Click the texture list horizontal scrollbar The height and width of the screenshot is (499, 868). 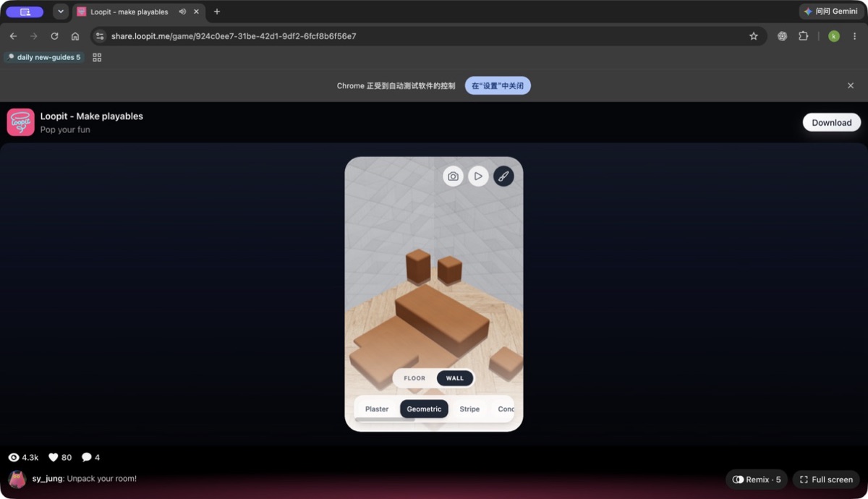(385, 420)
